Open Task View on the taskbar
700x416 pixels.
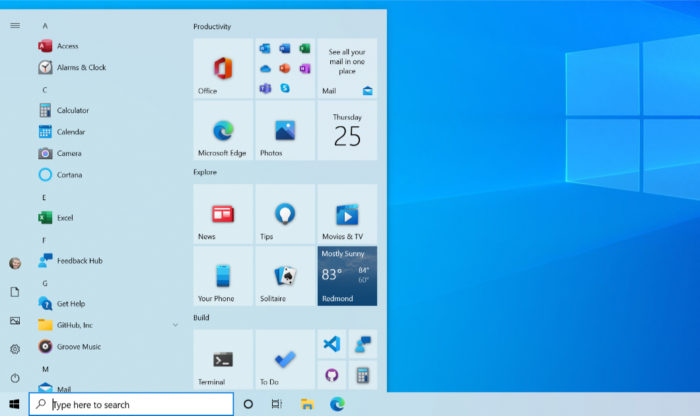277,404
